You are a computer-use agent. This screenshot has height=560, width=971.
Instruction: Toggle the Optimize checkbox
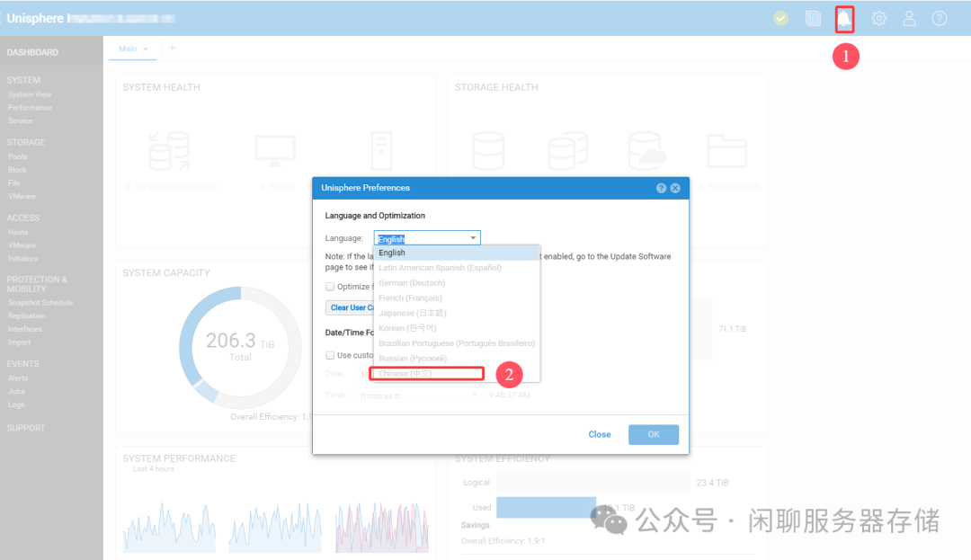(x=330, y=287)
